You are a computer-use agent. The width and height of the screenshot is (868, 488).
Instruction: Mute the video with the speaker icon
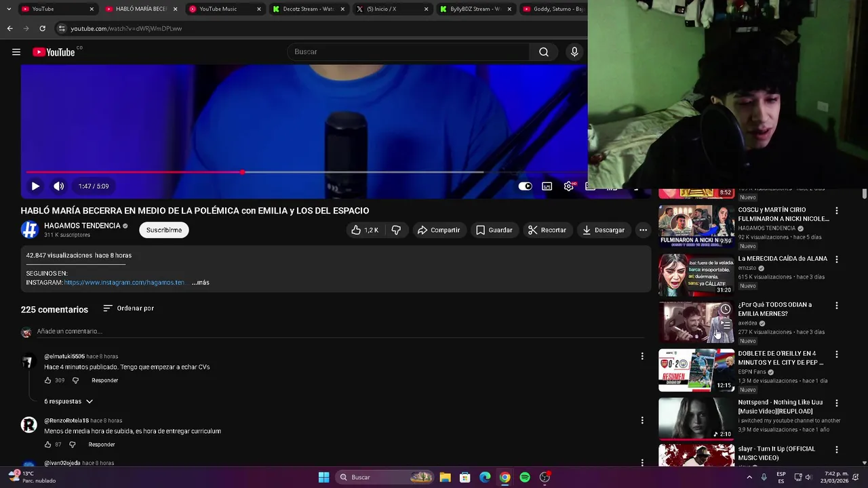[x=59, y=186]
